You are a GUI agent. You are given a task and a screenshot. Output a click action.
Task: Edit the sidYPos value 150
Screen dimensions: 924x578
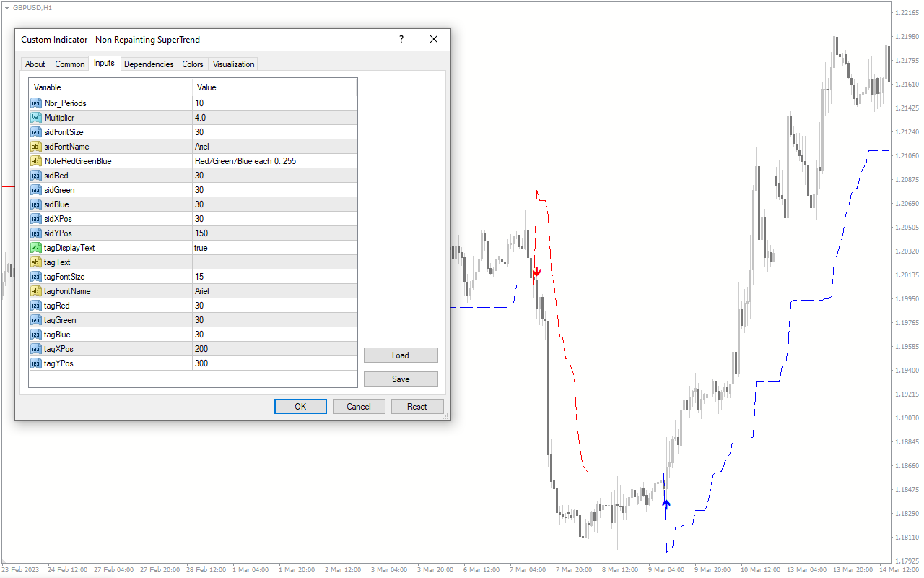pos(274,233)
